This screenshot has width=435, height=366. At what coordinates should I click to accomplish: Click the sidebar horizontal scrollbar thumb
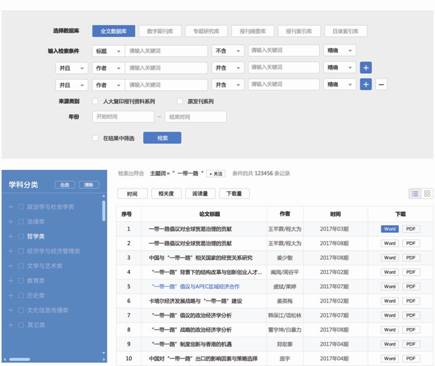tap(20, 359)
